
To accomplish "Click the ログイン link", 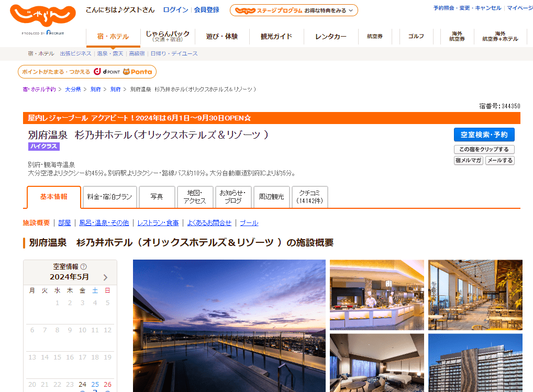I will (x=175, y=10).
